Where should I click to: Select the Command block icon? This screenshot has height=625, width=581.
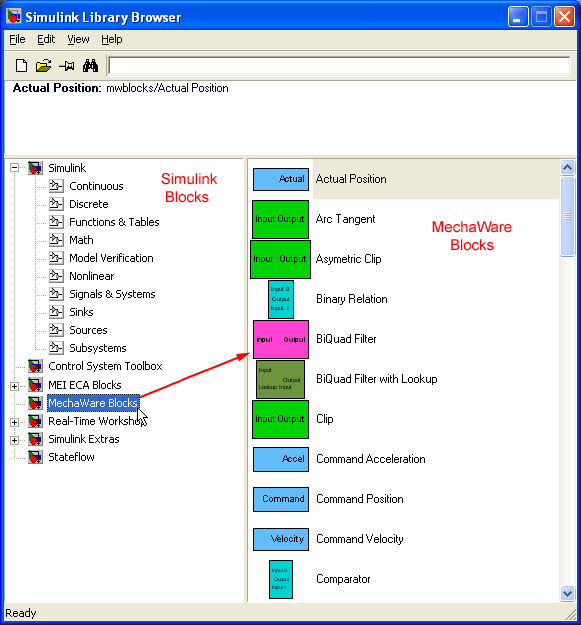(281, 499)
